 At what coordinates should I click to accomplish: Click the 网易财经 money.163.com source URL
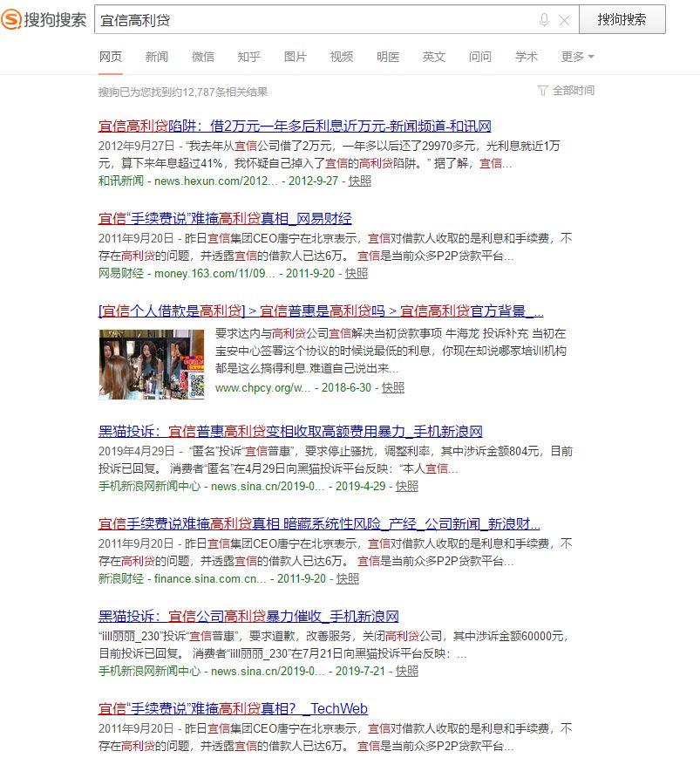click(x=187, y=273)
